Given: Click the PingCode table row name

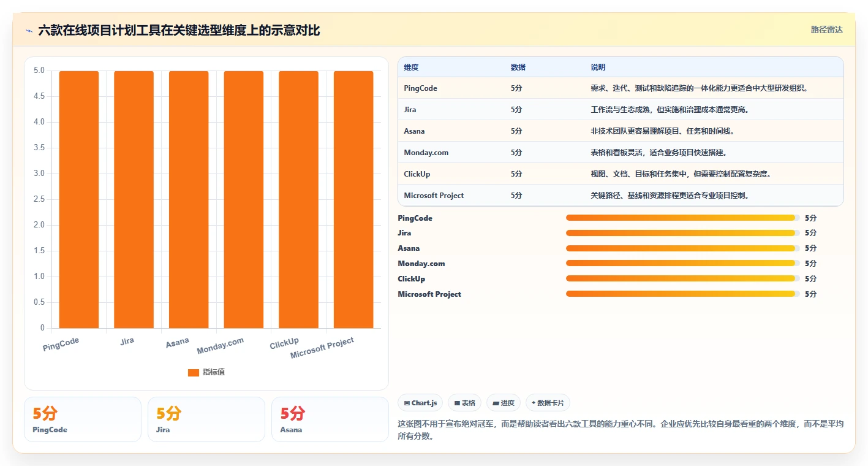Looking at the screenshot, I should [x=421, y=88].
